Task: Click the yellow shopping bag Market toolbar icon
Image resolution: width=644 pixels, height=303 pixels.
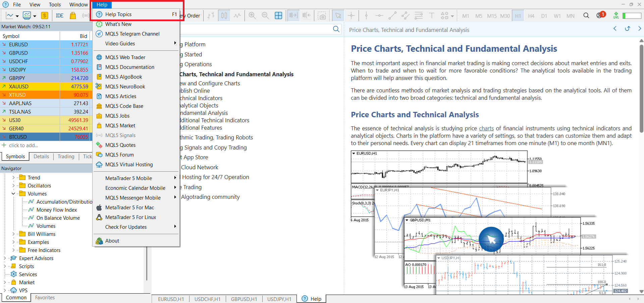Action: [x=73, y=15]
